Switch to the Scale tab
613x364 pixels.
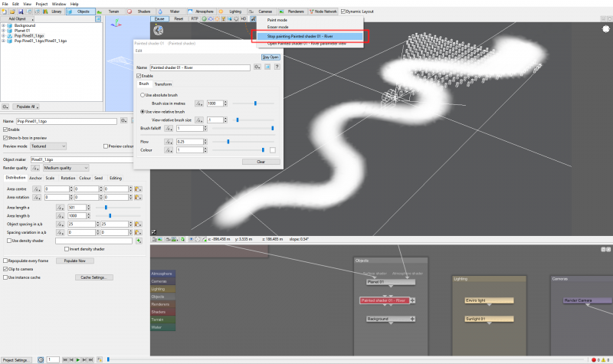pos(50,178)
